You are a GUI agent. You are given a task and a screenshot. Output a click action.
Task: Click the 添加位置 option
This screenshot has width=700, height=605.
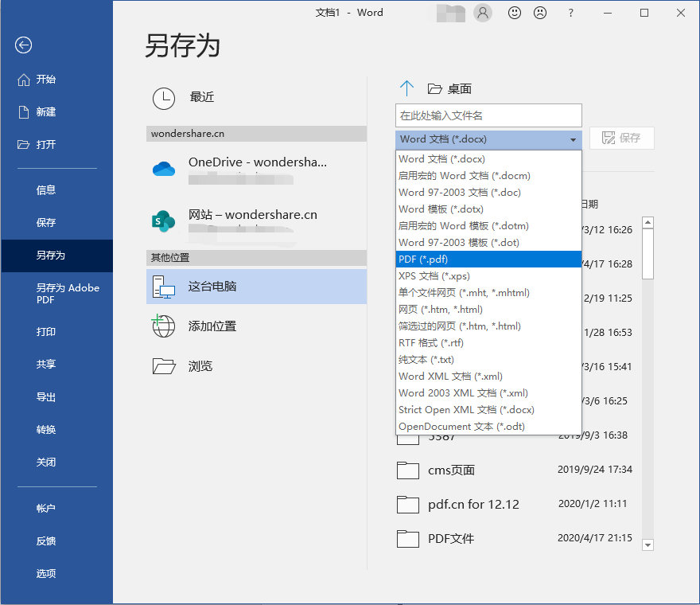point(257,326)
